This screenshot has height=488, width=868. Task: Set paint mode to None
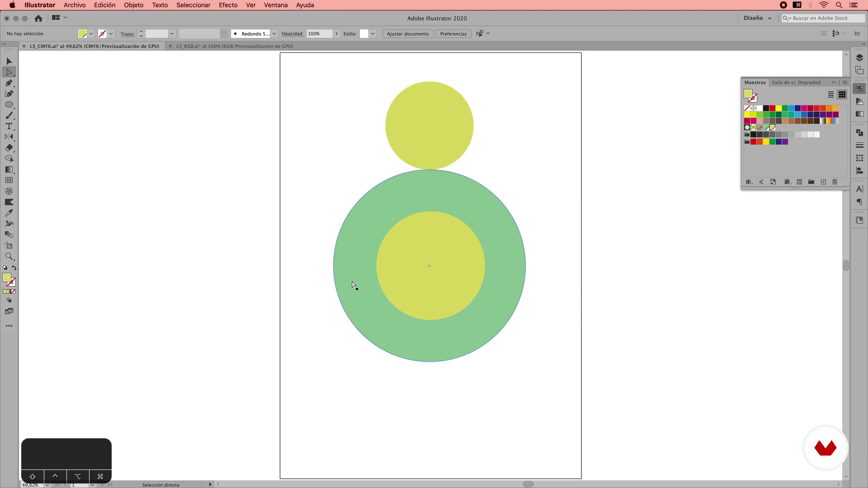coord(13,291)
